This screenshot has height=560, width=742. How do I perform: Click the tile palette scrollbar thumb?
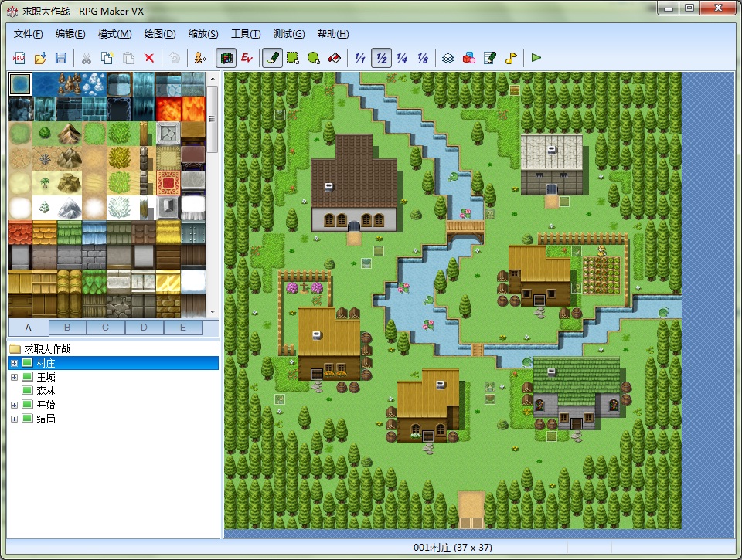coord(213,119)
